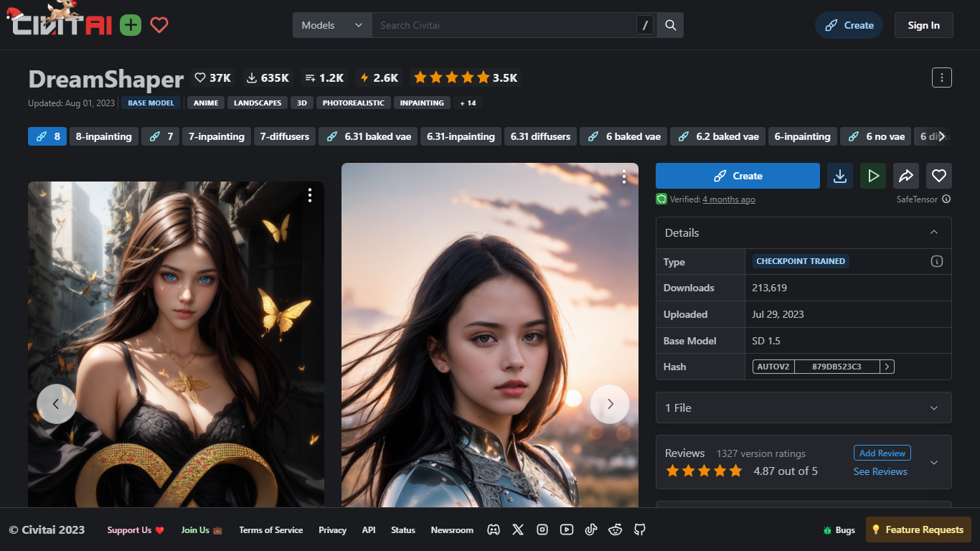This screenshot has width=980, height=551.
Task: Click the Sign In button
Action: (923, 25)
